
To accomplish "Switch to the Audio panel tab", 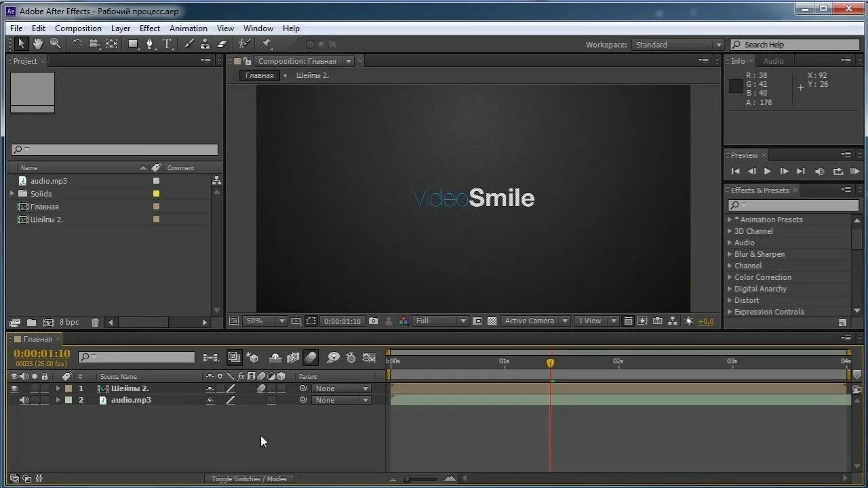I will point(773,61).
